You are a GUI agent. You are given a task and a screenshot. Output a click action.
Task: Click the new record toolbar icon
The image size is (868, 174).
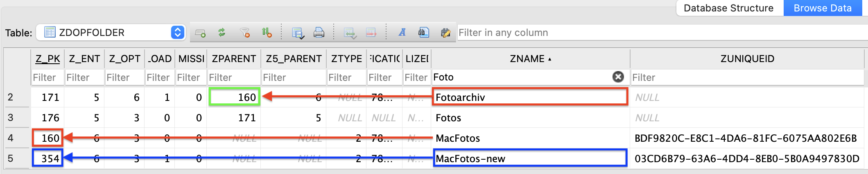[200, 33]
